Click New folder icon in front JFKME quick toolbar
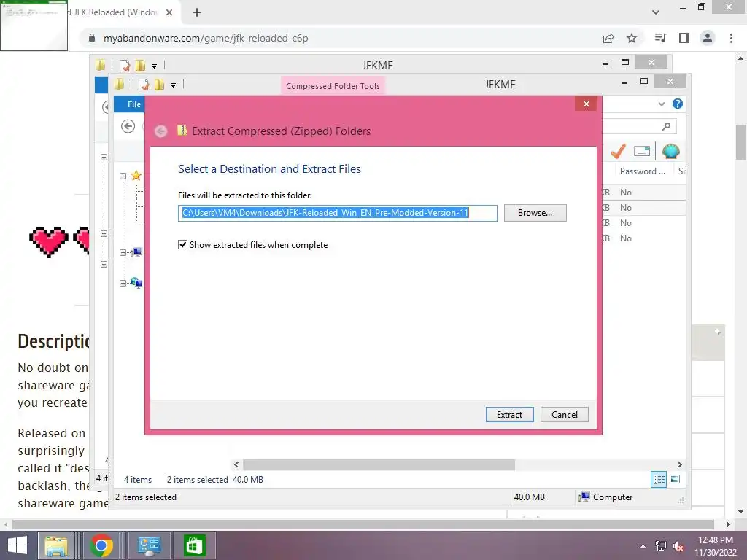This screenshot has width=747, height=560. coord(159,85)
